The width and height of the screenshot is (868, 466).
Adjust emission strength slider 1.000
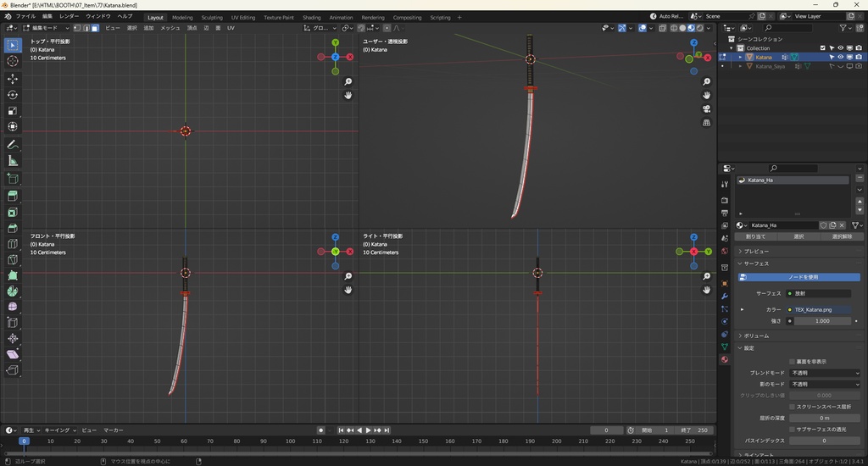click(x=822, y=321)
